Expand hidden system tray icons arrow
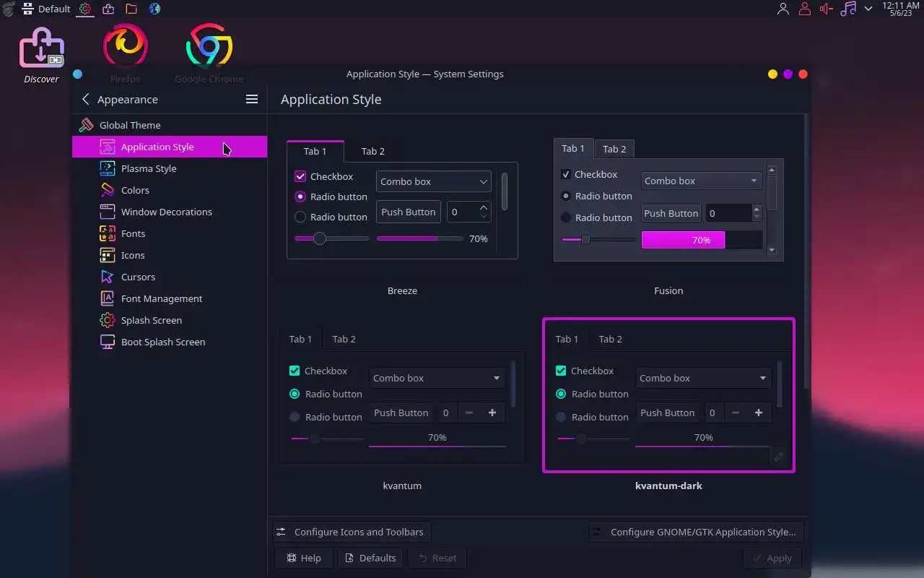 pyautogui.click(x=868, y=9)
